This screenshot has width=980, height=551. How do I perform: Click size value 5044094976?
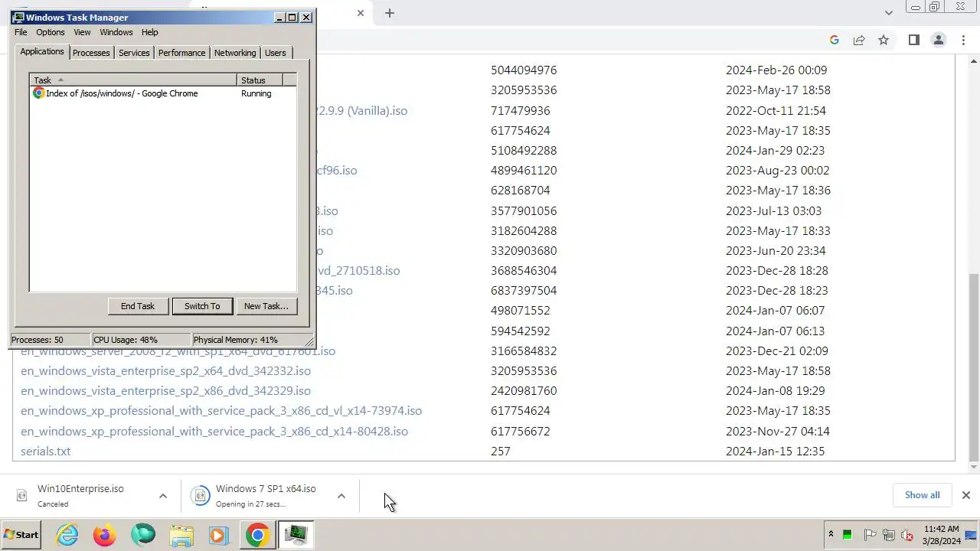pos(524,70)
